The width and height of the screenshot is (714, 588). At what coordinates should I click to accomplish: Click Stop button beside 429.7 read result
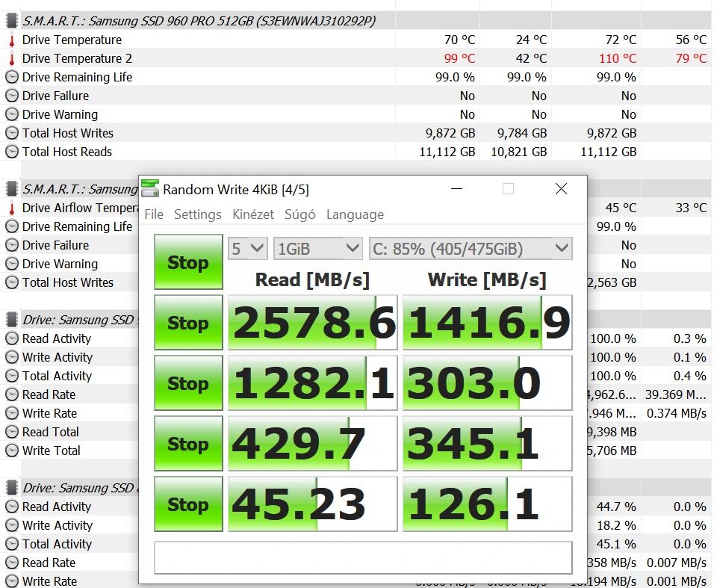(x=188, y=444)
